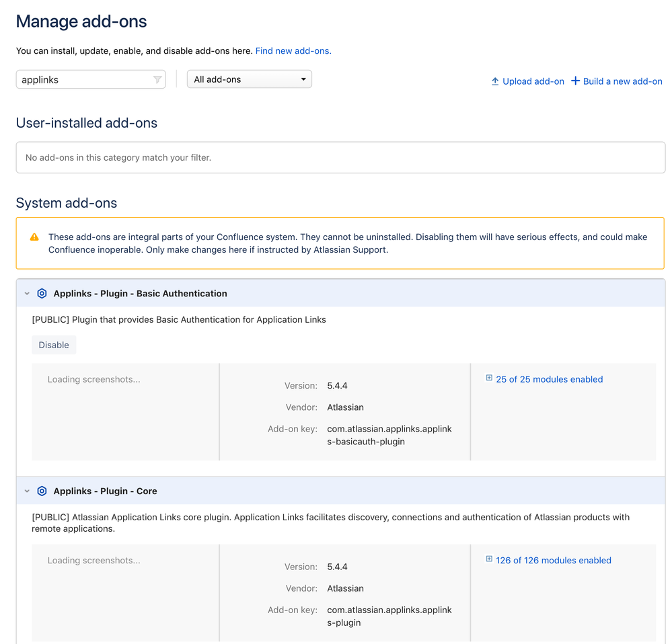Expand 25 of 25 modules enabled
Screen dimensions: 672x644
pos(550,379)
